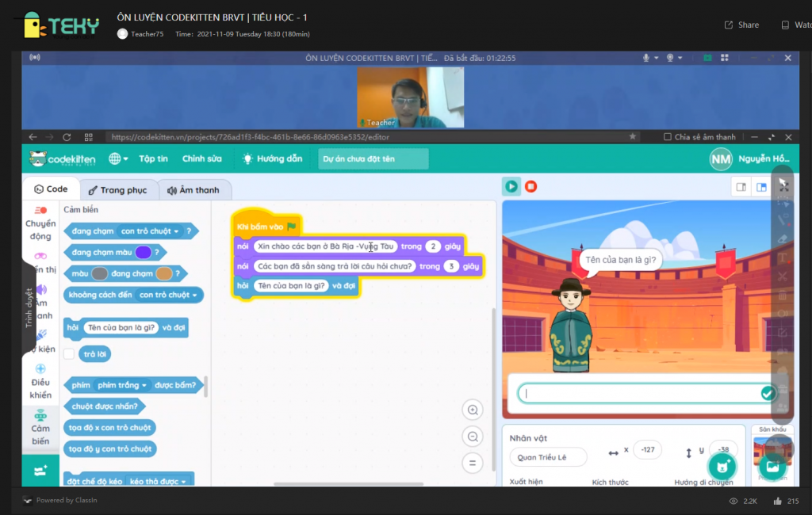The image size is (812, 515).
Task: Tick the 'trả lời' variable checkbox
Action: point(69,353)
